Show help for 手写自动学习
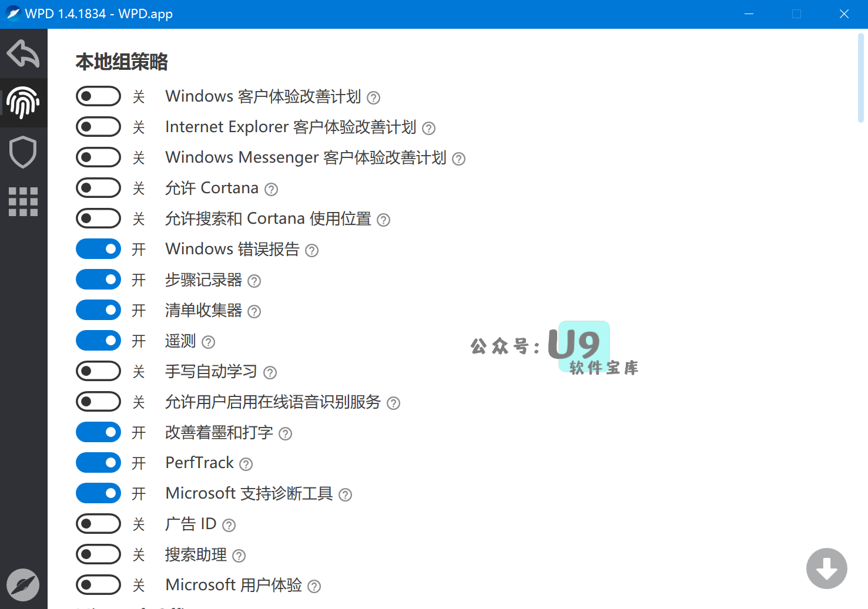Viewport: 868px width, 609px height. [270, 372]
